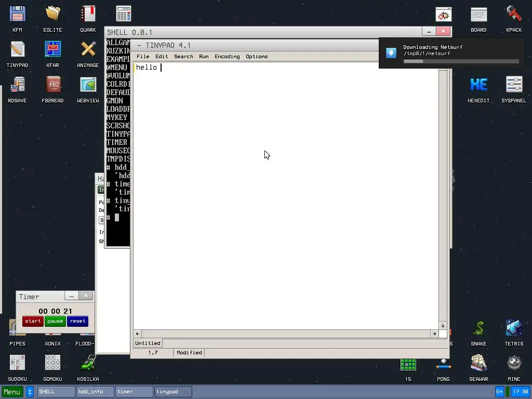This screenshot has width=532, height=399.
Task: Close the Timer window
Action: (86, 296)
